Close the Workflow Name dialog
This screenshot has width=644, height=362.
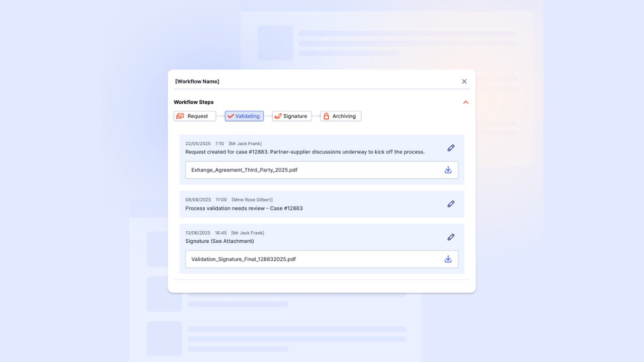click(x=464, y=81)
